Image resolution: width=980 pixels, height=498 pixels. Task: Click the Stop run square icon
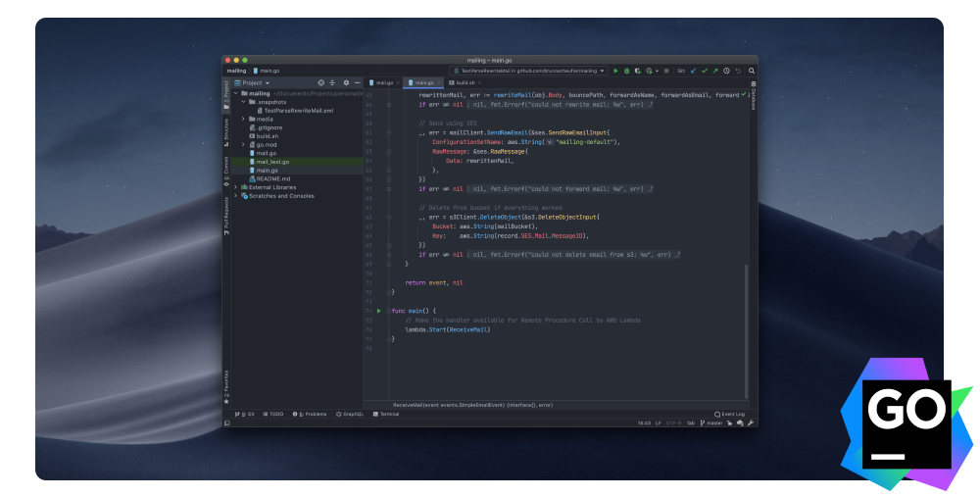click(666, 71)
